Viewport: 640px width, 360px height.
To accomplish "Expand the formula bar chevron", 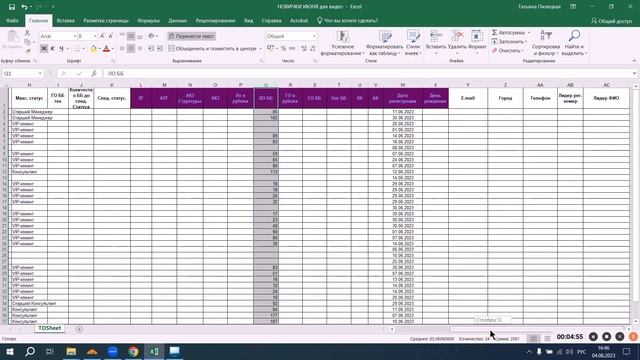I will click(634, 73).
